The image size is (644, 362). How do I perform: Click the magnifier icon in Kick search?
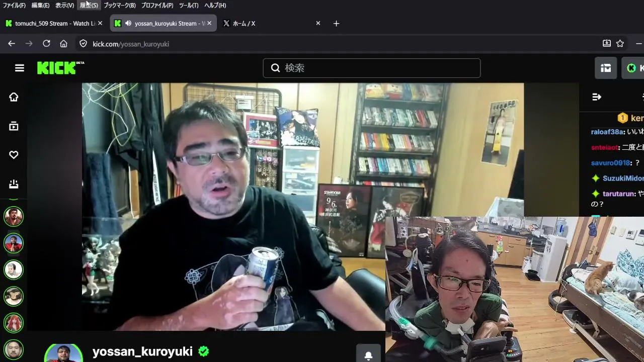pos(275,68)
